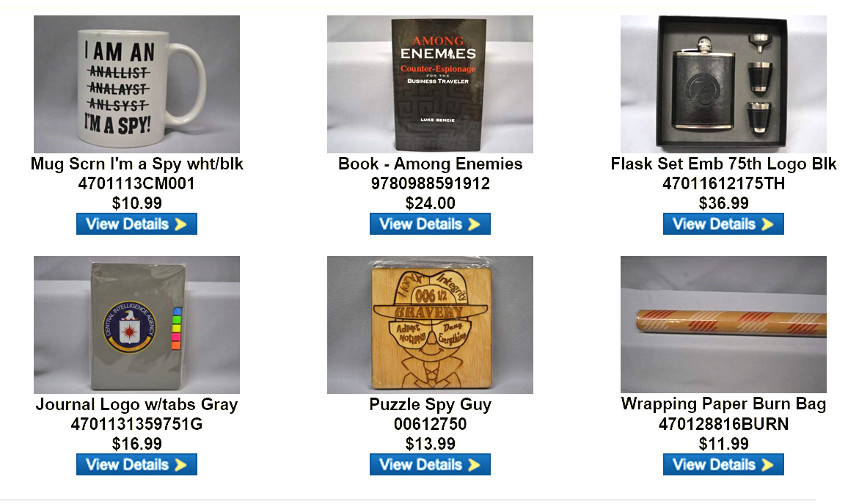This screenshot has height=504, width=859.
Task: Click View Details under Book - Among Enemies
Action: click(430, 224)
